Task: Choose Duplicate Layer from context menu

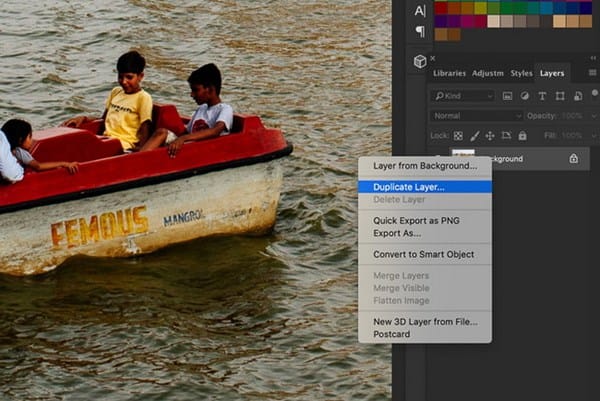Action: coord(409,186)
